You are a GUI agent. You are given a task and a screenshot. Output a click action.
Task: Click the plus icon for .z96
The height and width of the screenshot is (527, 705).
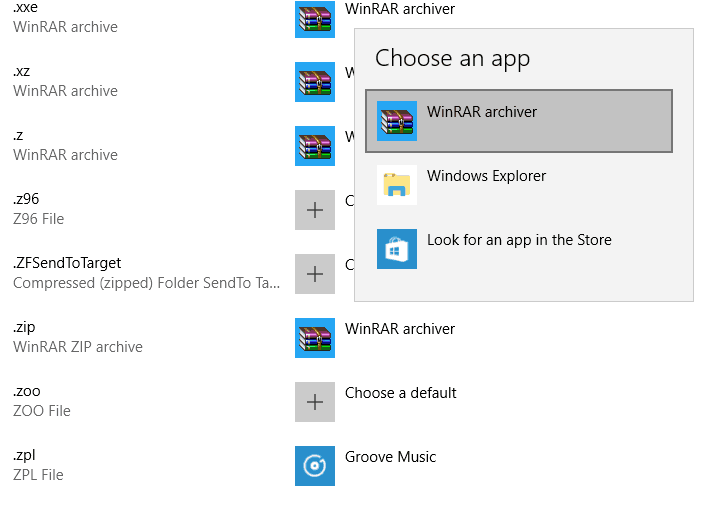click(315, 210)
